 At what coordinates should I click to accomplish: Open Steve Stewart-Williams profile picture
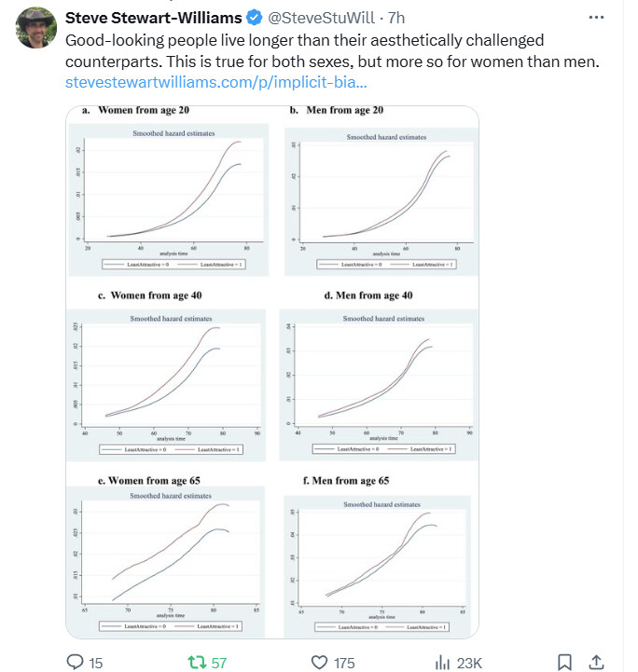(36, 27)
